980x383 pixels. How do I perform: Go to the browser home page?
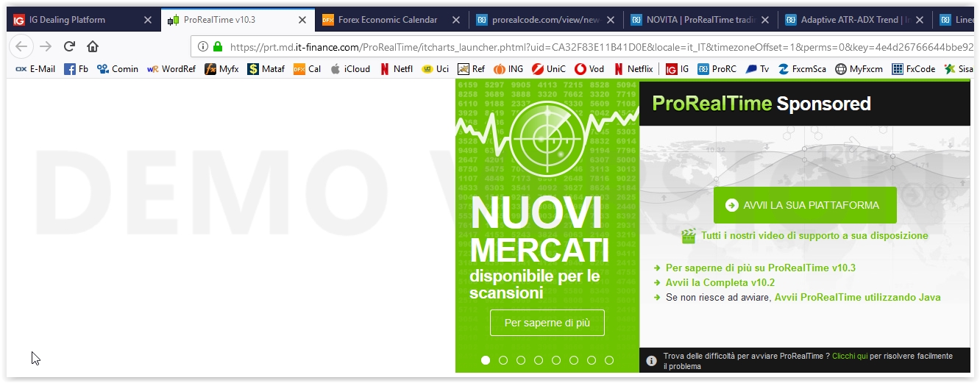pyautogui.click(x=93, y=46)
